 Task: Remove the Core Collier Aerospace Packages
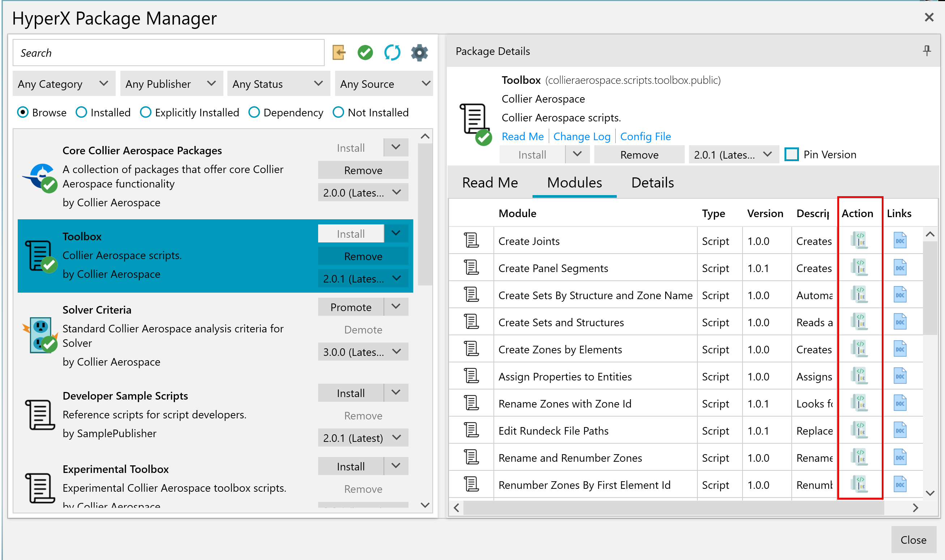[x=363, y=170]
